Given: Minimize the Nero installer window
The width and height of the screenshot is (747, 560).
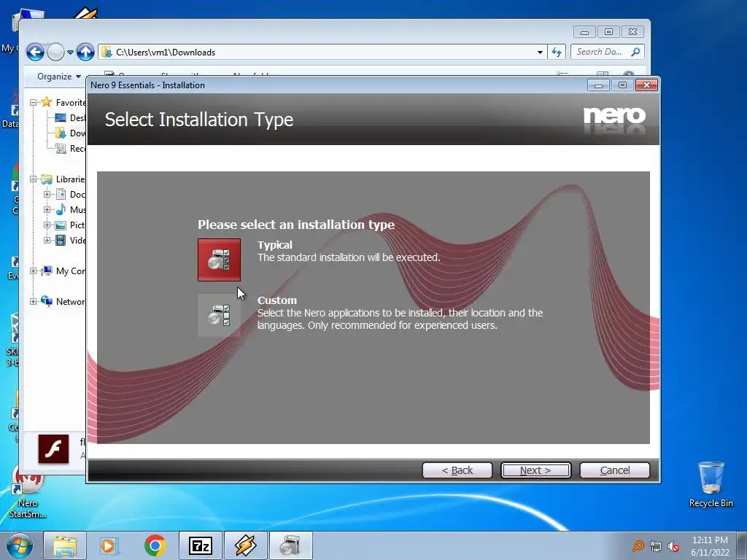Looking at the screenshot, I should pyautogui.click(x=598, y=85).
